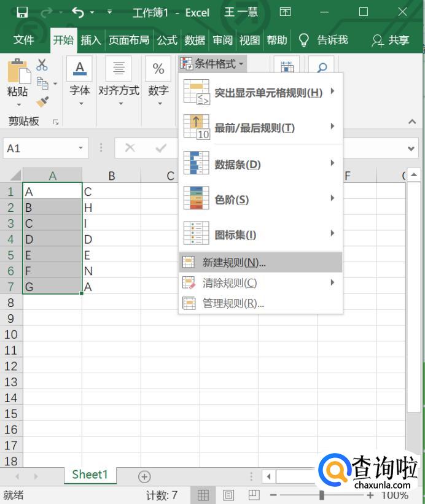Switch to the 插入 ribbon tab
Viewport: 425px width, 504px height.
(91, 40)
